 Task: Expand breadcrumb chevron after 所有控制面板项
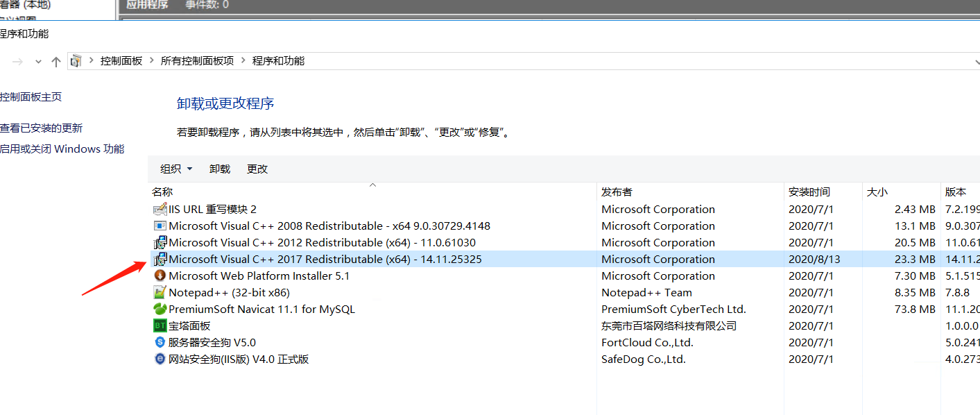pyautogui.click(x=243, y=61)
